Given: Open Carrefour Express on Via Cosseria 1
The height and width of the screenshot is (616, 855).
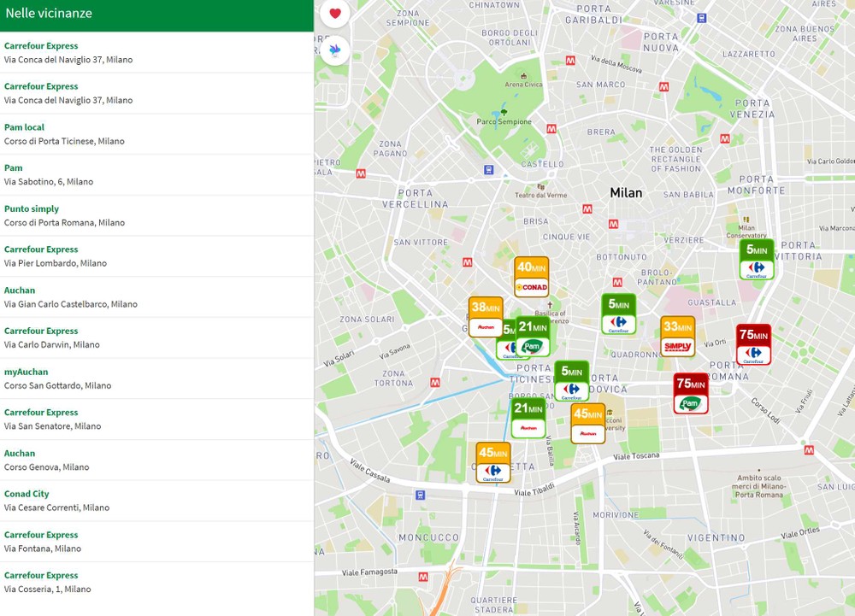Looking at the screenshot, I should (156, 582).
